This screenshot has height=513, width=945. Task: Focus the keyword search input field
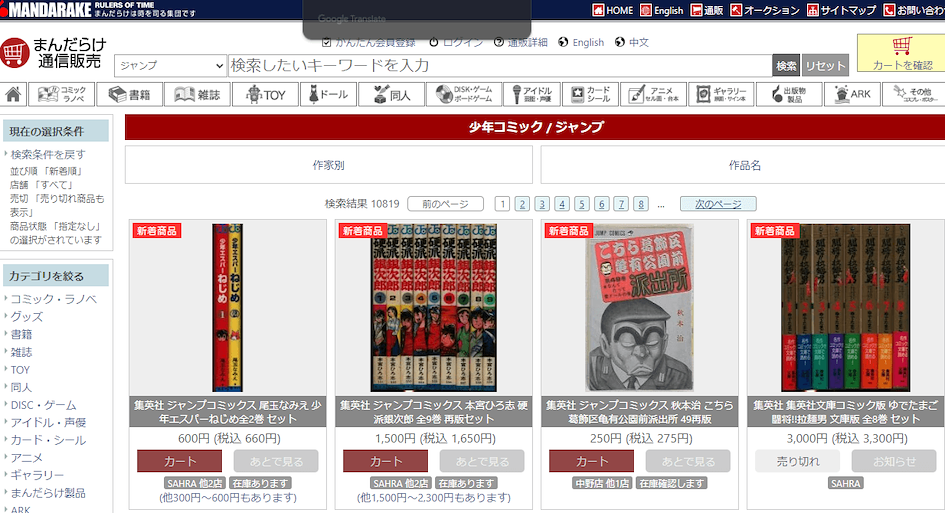500,65
